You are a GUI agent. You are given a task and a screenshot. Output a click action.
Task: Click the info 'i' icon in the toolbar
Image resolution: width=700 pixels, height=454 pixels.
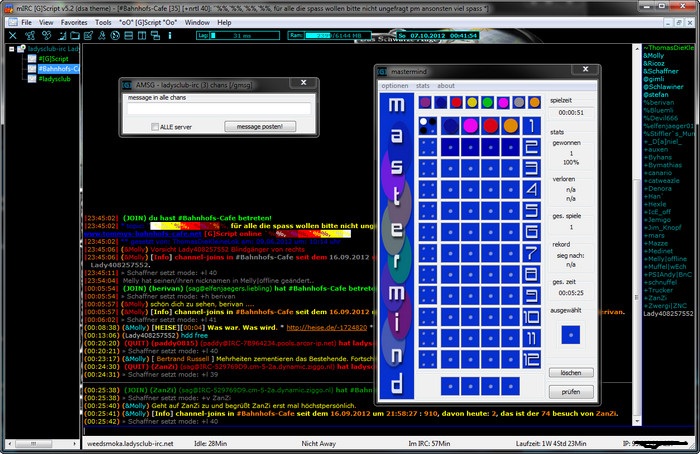pyautogui.click(x=170, y=35)
